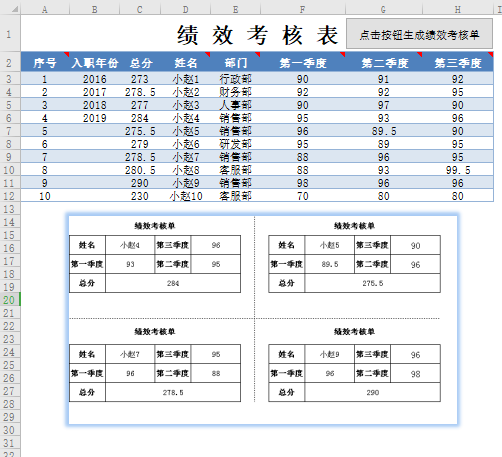
Task: Click the name cell 小赵1
Action: 185,79
